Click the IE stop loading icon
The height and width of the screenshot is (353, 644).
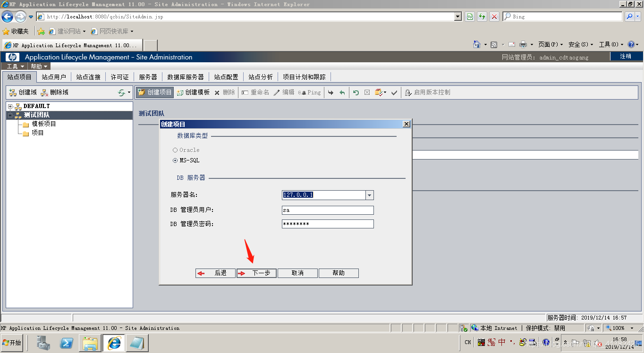pos(494,17)
